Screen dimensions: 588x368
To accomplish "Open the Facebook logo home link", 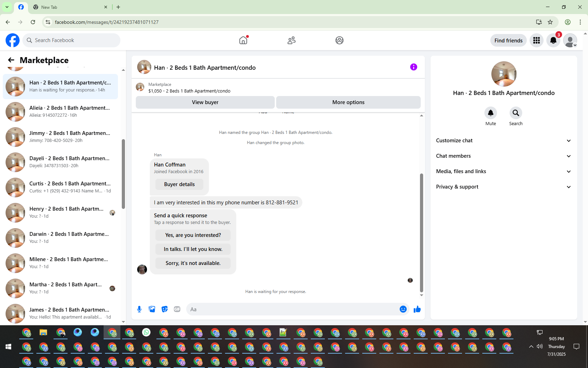I will (13, 40).
